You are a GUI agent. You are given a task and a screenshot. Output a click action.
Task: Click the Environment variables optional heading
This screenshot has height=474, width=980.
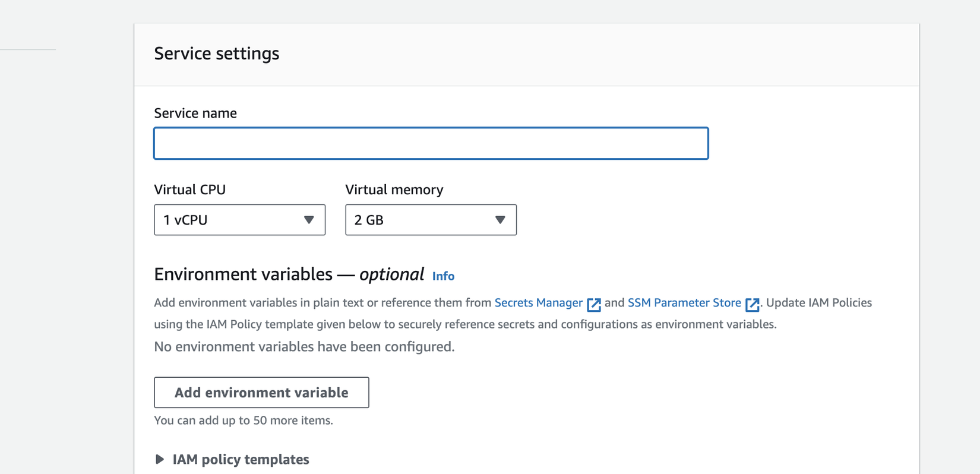289,274
